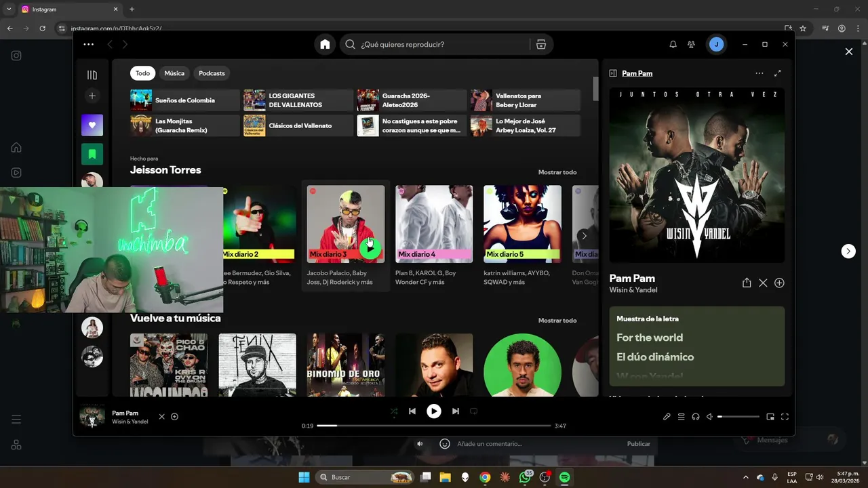
Task: Go to Spotify Home icon
Action: [x=325, y=44]
